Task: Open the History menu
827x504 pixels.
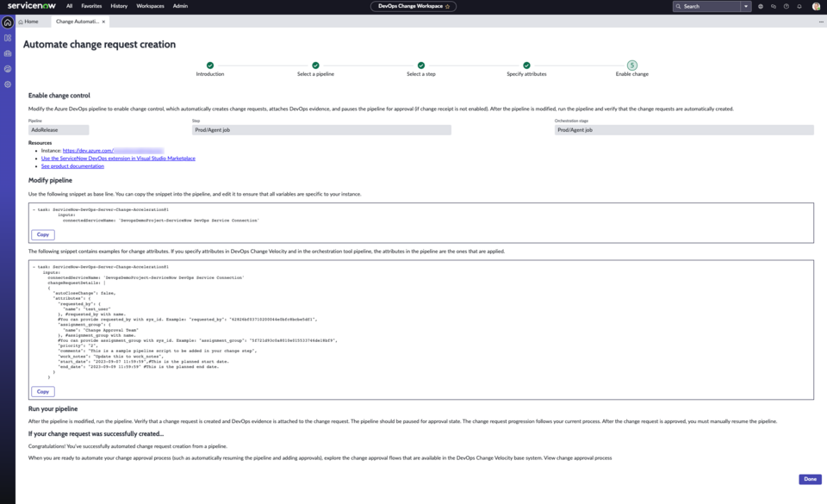Action: click(119, 6)
